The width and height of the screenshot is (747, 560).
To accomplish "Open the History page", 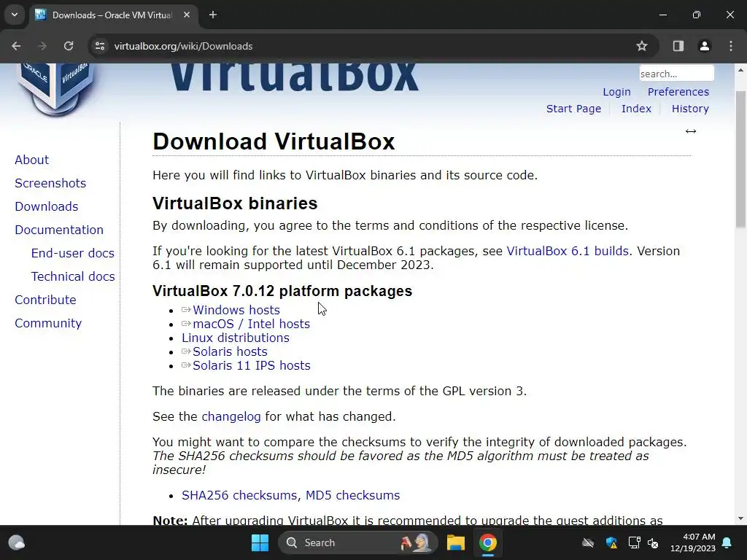I will (690, 109).
